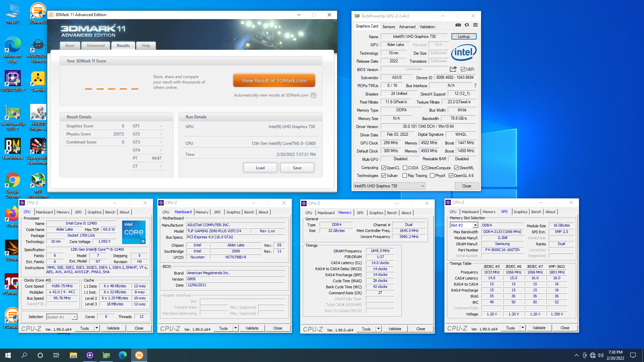Toggle DirectML checkbox in GPU-Z
Image resolution: width=644 pixels, height=362 pixels.
[456, 168]
